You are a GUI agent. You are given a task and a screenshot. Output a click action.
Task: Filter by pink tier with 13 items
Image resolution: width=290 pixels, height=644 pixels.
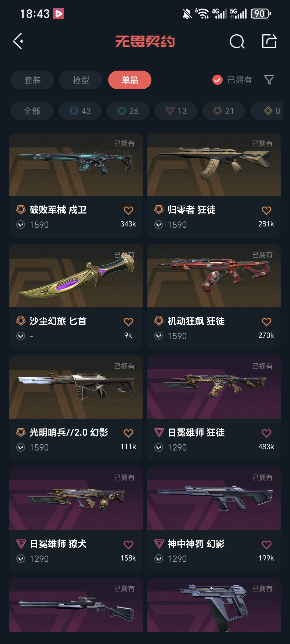[x=176, y=111]
